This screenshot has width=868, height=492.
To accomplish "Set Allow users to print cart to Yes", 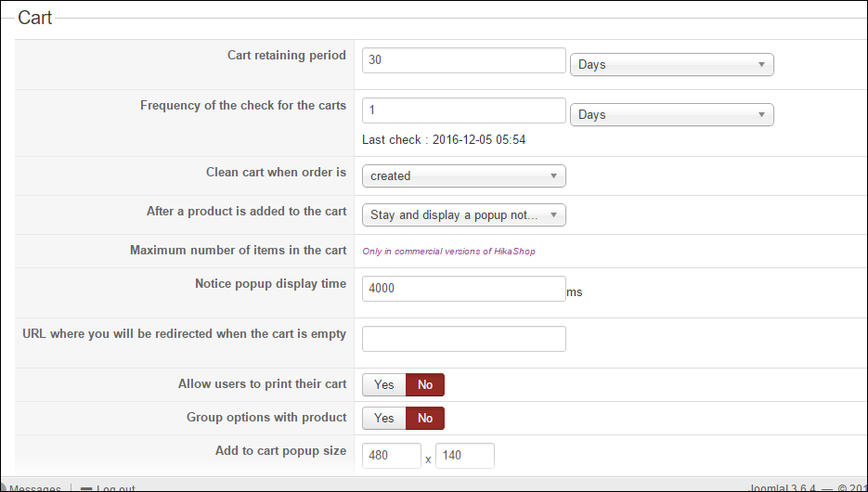I will point(383,385).
